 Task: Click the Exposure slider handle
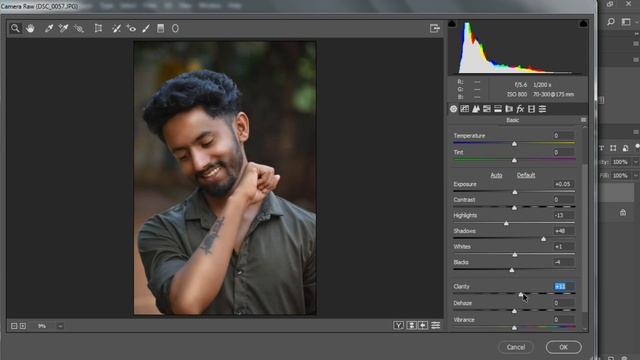point(515,192)
